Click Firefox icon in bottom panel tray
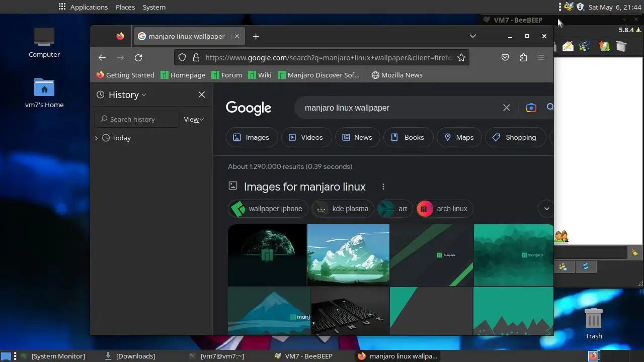Viewport: 644px width, 362px height. pyautogui.click(x=594, y=356)
